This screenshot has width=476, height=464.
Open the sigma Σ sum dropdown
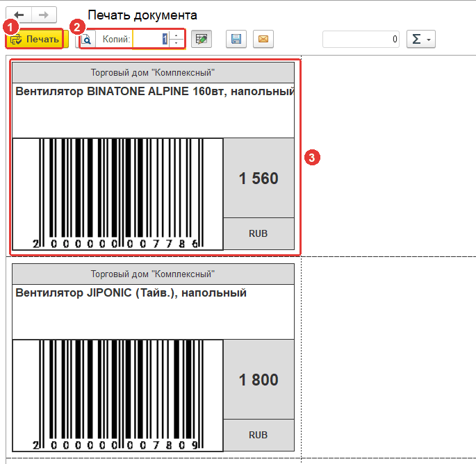coord(421,39)
